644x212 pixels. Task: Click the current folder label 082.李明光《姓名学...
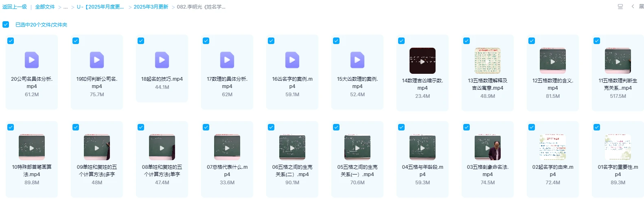(201, 7)
